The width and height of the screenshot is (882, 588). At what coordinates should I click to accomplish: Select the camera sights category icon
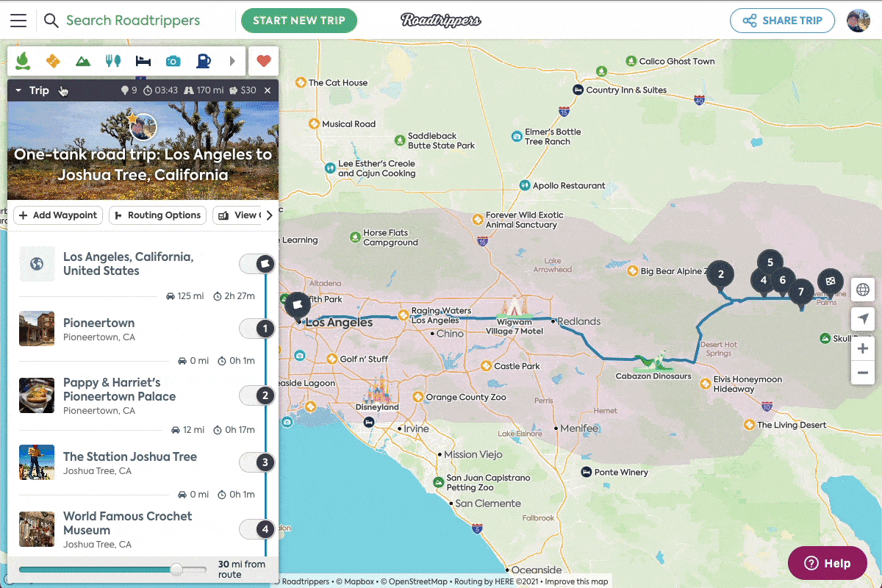point(173,61)
